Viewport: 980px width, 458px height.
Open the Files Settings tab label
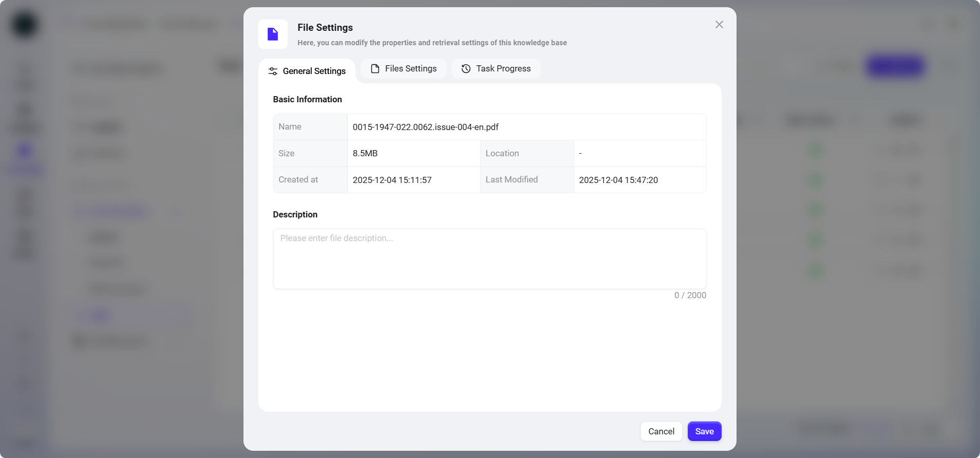(410, 69)
